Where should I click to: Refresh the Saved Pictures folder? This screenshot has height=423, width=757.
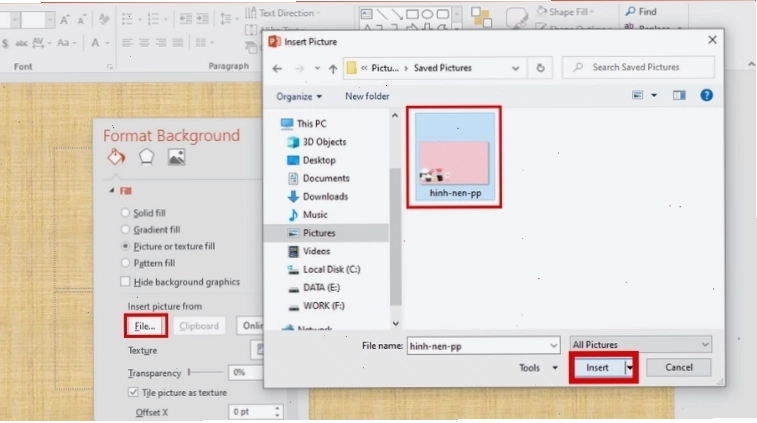click(540, 68)
